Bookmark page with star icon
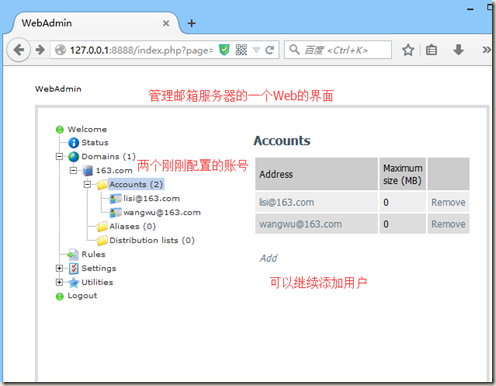This screenshot has width=496, height=386. point(408,50)
